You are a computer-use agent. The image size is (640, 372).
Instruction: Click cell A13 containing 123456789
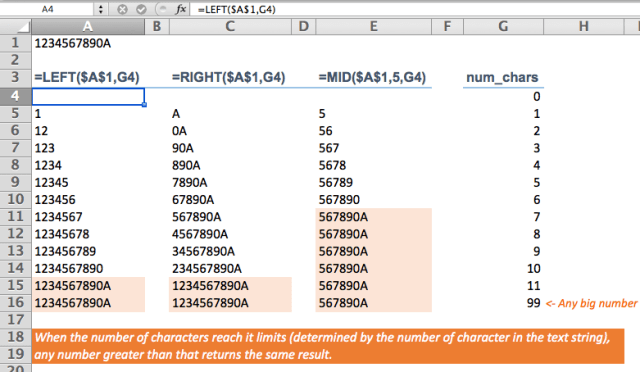coord(88,251)
